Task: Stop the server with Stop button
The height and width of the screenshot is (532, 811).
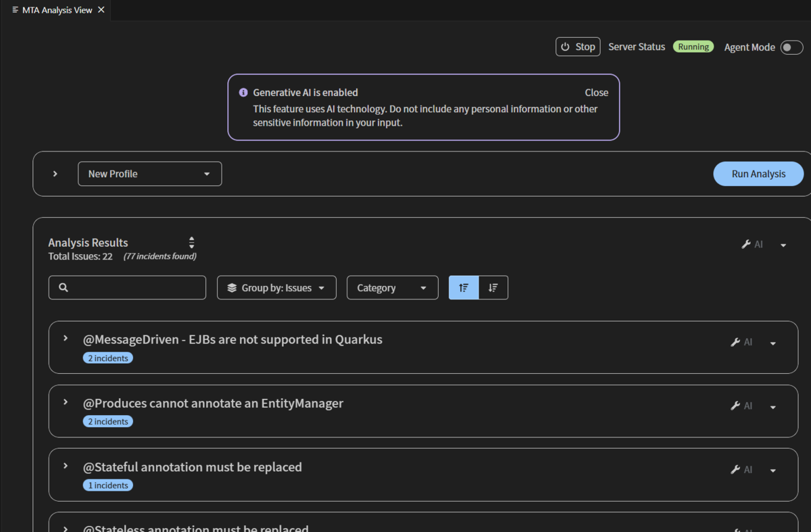Action: 578,47
